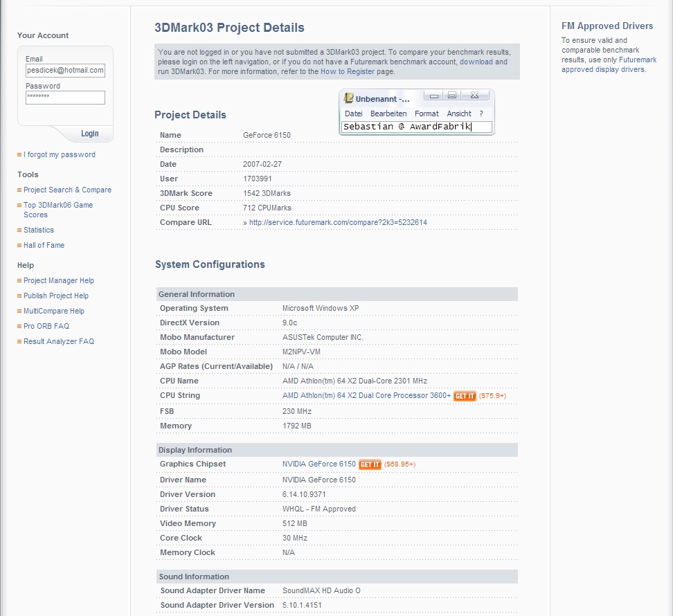Open Format menu in Unbenannt window

pos(427,114)
